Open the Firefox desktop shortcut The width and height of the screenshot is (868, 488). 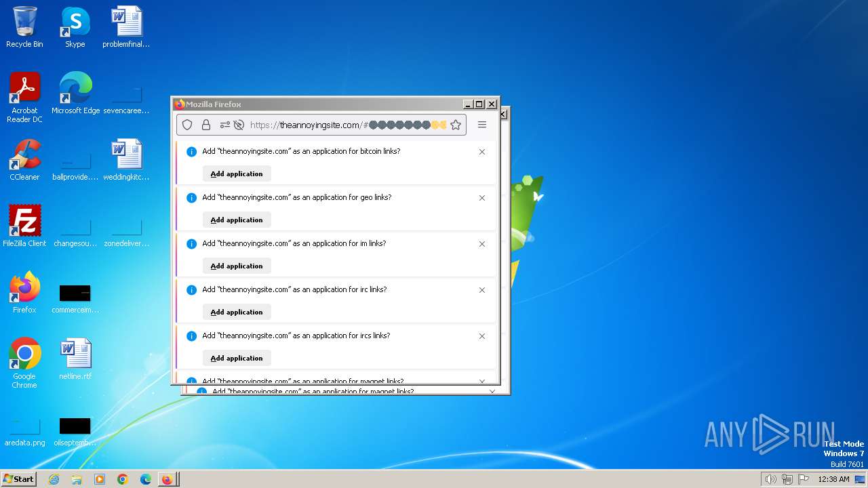(24, 293)
